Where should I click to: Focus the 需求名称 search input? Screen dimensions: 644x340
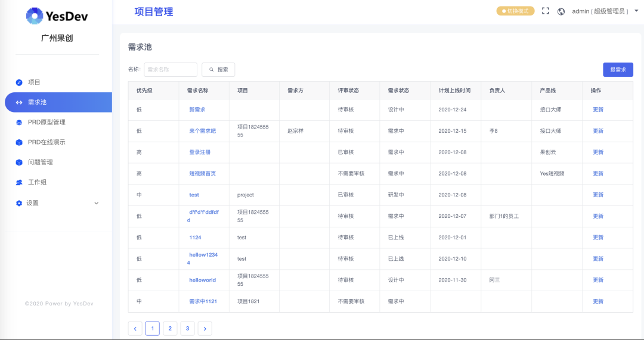pos(171,70)
